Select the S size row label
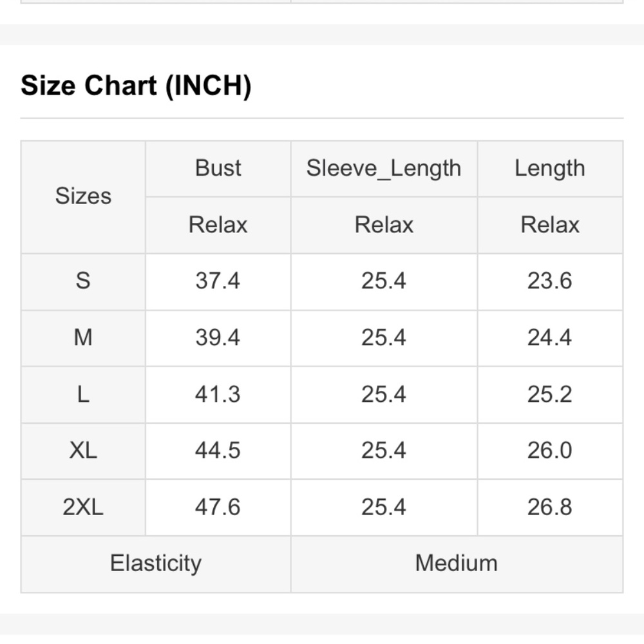The height and width of the screenshot is (644, 644). (x=83, y=281)
